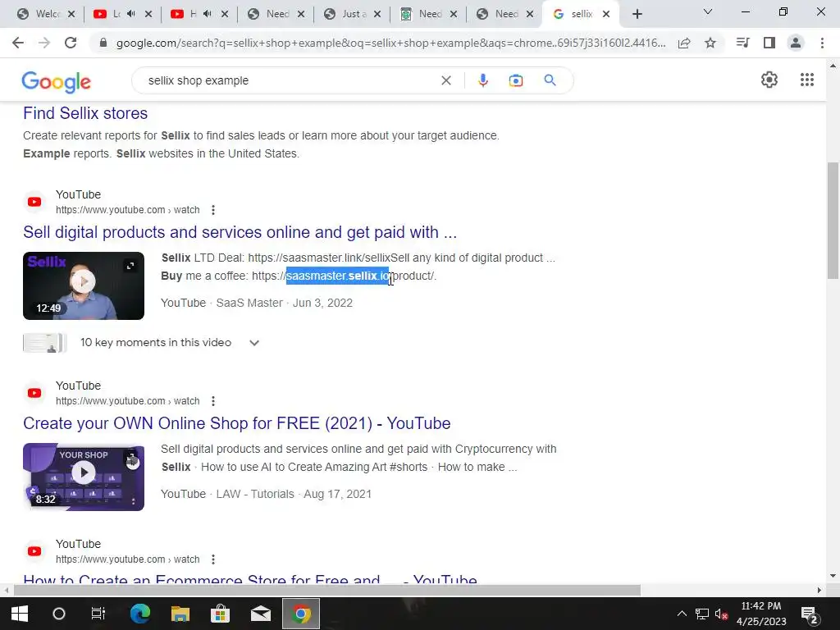Click the horizontal page scrollbar
840x630 pixels.
(326, 591)
